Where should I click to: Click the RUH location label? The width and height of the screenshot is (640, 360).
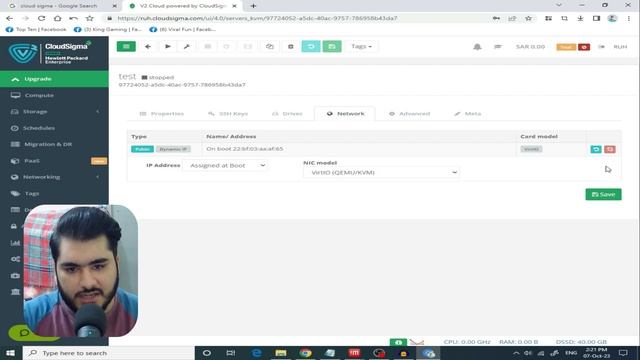(620, 47)
